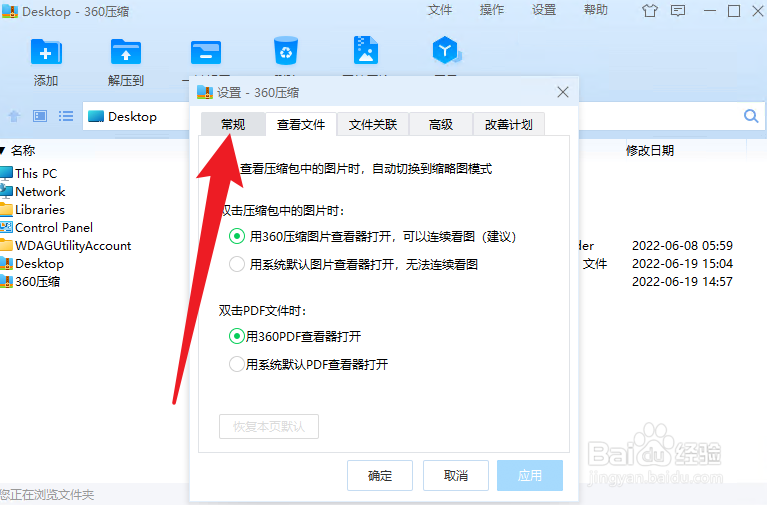Image resolution: width=767 pixels, height=505 pixels.
Task: Click the 添加 (Add) toolbar icon
Action: pyautogui.click(x=46, y=52)
